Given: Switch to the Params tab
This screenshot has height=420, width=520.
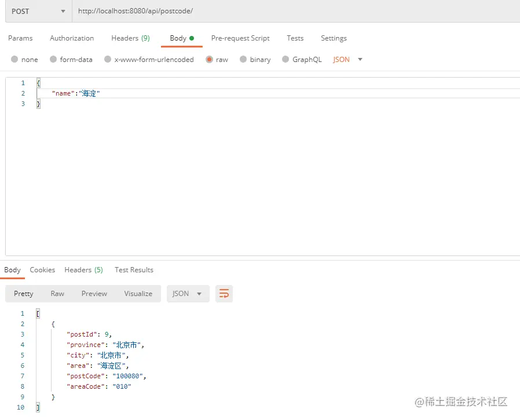Looking at the screenshot, I should [x=20, y=38].
